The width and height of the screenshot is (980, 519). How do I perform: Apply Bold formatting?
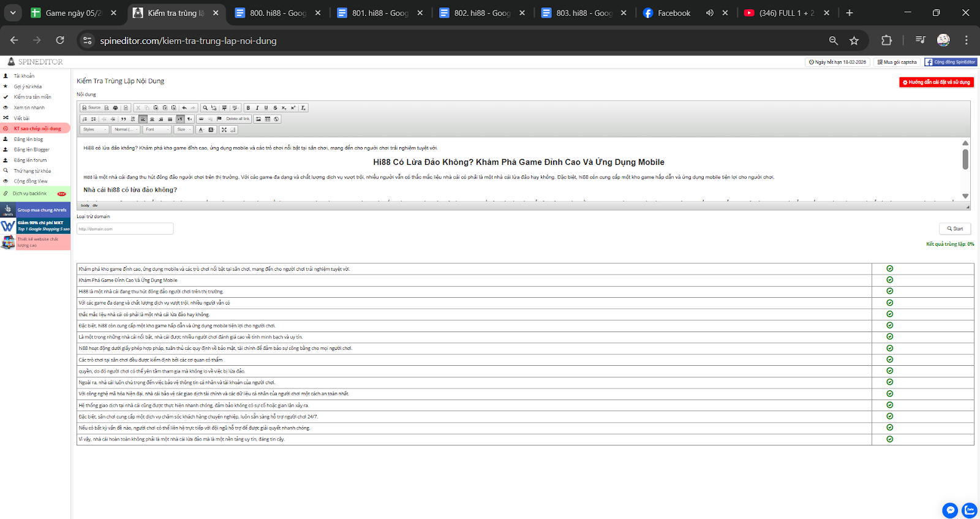pyautogui.click(x=248, y=108)
